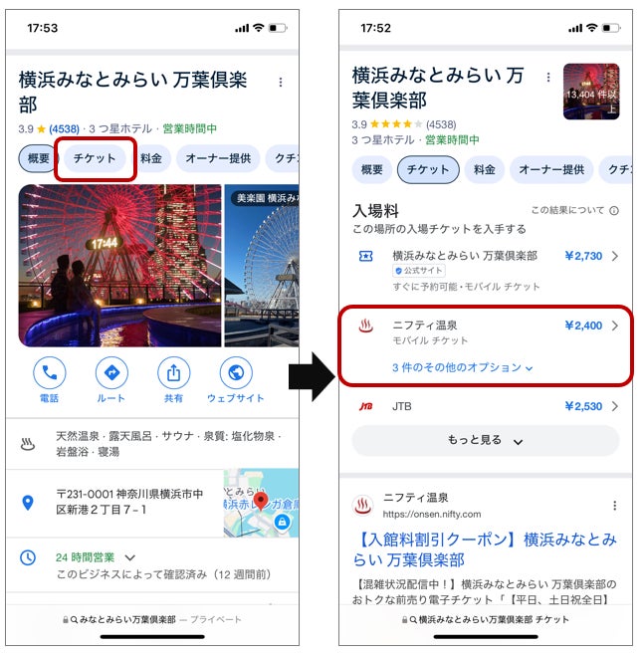Viewport: 644px width, 653px height.
Task: Open official site ticket ¥2,730
Action: coord(486,271)
